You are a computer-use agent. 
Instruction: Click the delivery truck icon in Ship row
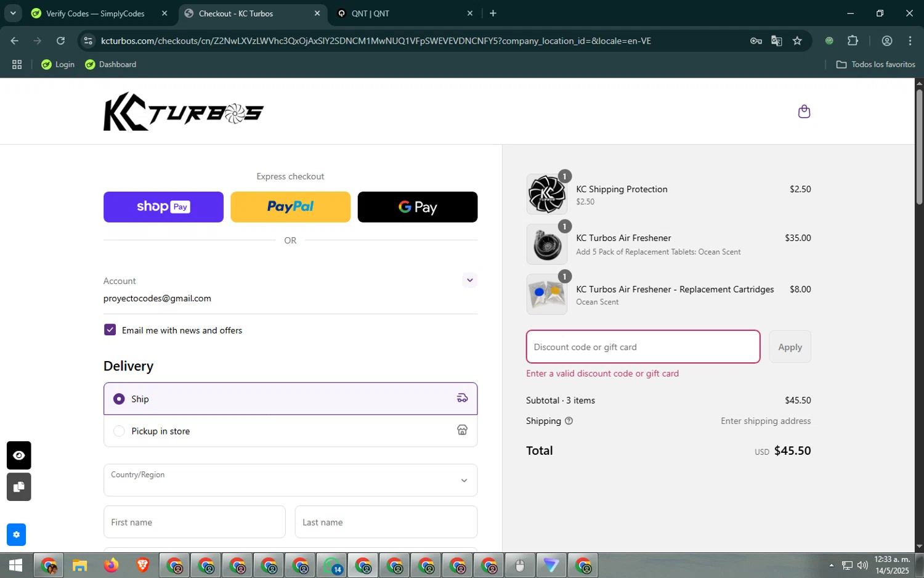[x=462, y=399]
